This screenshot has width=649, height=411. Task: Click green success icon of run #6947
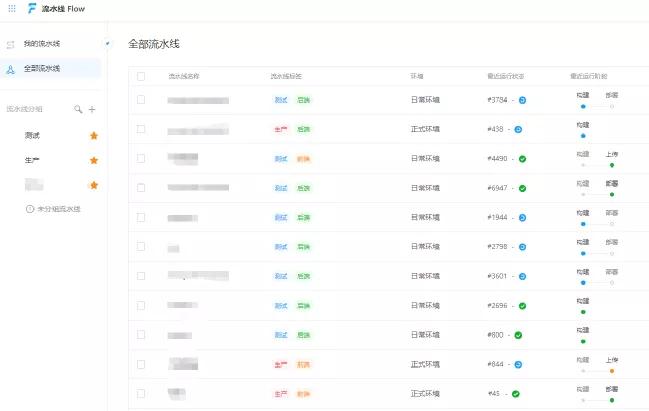point(522,188)
